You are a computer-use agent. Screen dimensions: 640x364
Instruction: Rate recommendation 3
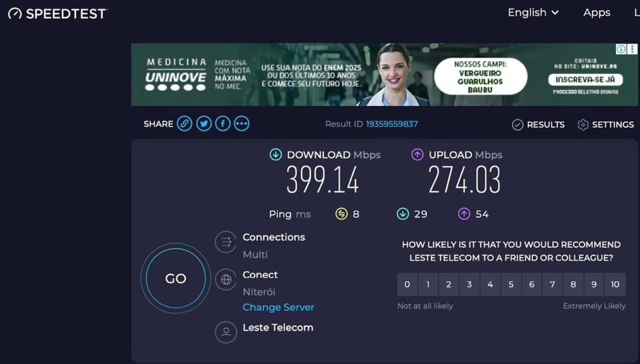[469, 285]
